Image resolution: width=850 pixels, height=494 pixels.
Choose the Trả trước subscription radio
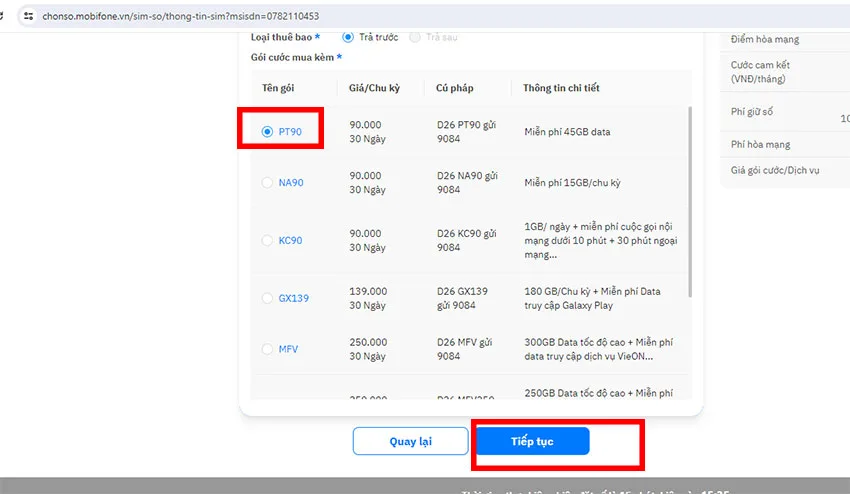coord(348,37)
